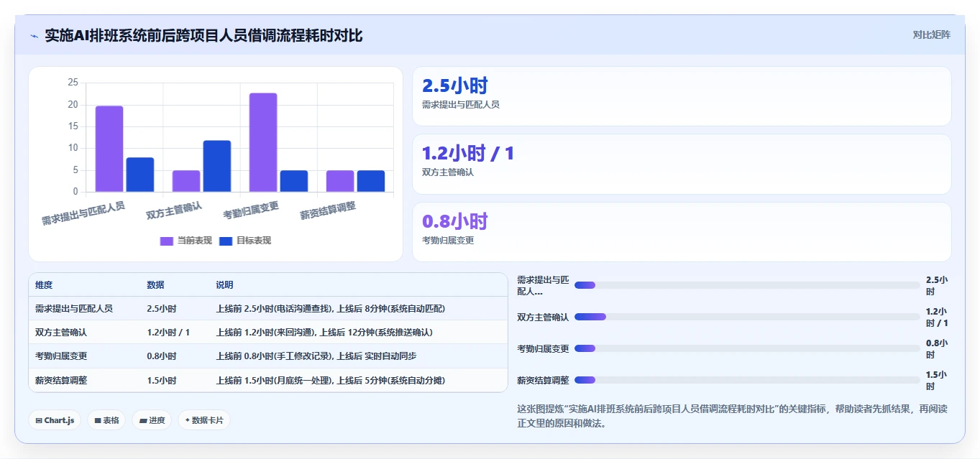Click the blue bar for 需求提出与匹配人员
The height and width of the screenshot is (459, 980).
point(140,175)
